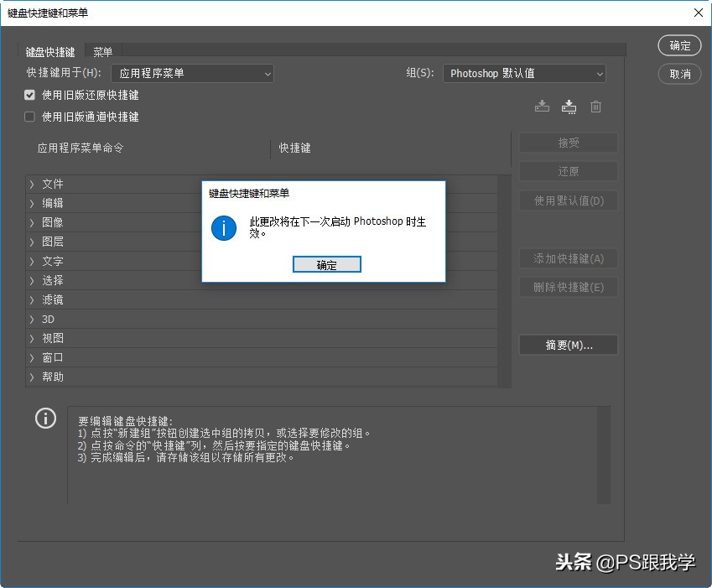712x588 pixels.
Task: Enable 使用旧版通道快捷键 checkbox
Action: click(30, 116)
